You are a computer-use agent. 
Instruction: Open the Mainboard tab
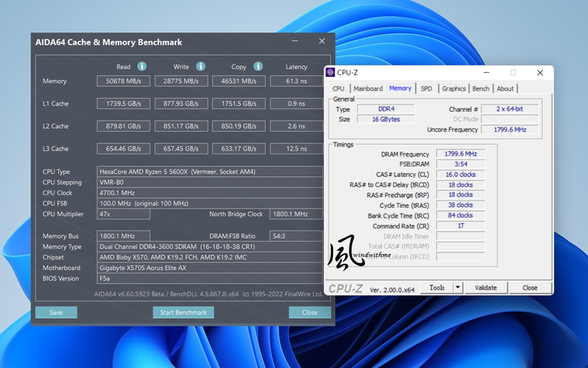(367, 89)
